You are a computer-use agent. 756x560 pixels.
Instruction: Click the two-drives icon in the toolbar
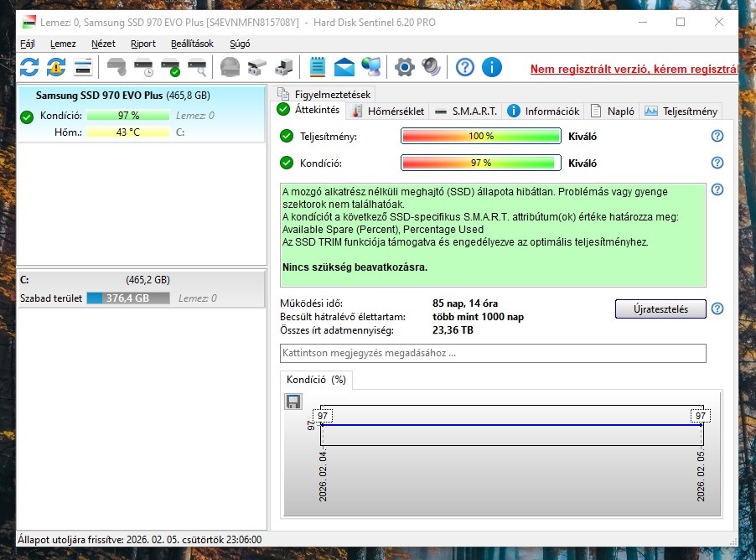(x=257, y=67)
